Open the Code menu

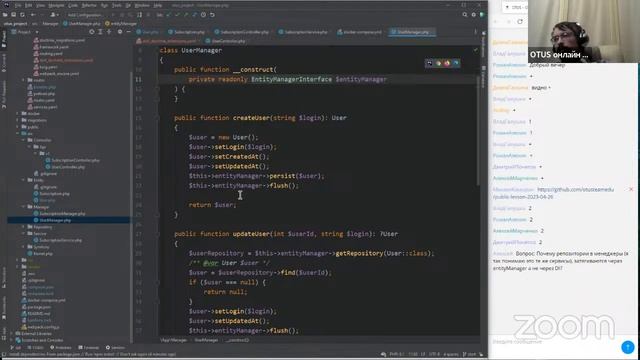point(73,5)
